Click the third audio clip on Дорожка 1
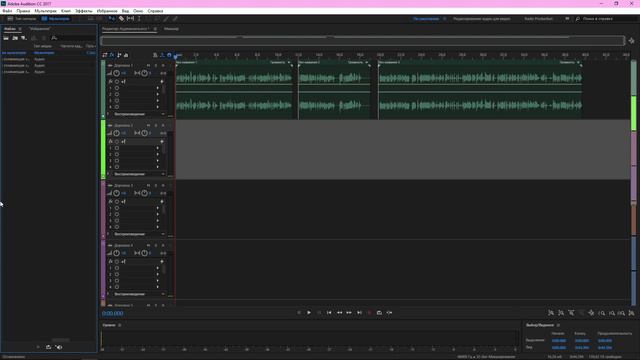 click(x=480, y=90)
